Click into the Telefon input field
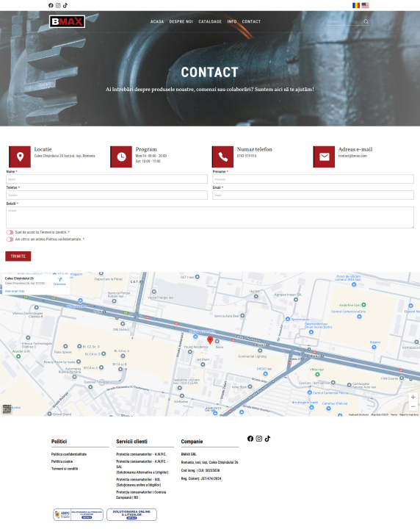 click(x=106, y=195)
